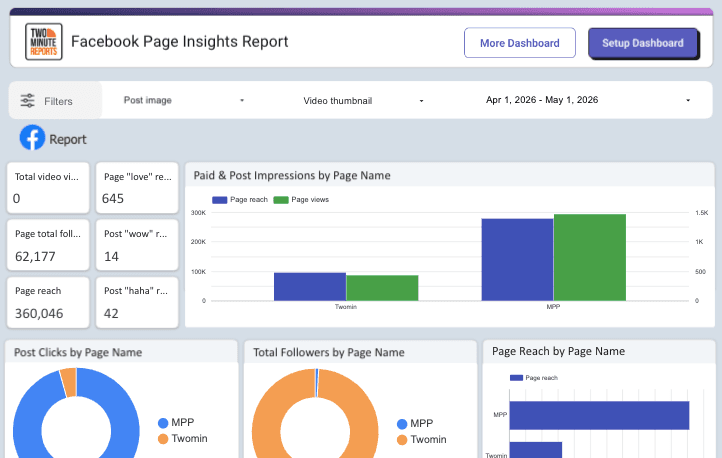Click the date range dropdown arrow
The image size is (722, 458).
click(688, 100)
